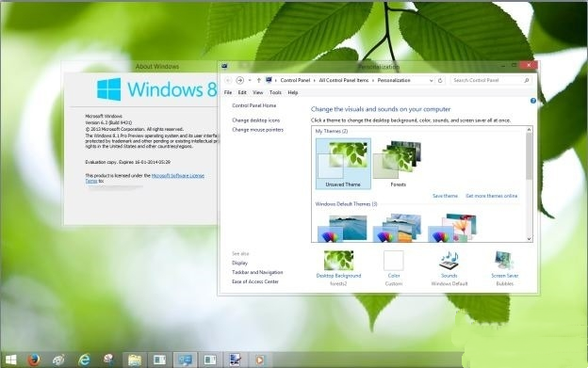This screenshot has height=368, width=588.
Task: Refresh the Control Panel address bar
Action: (440, 80)
